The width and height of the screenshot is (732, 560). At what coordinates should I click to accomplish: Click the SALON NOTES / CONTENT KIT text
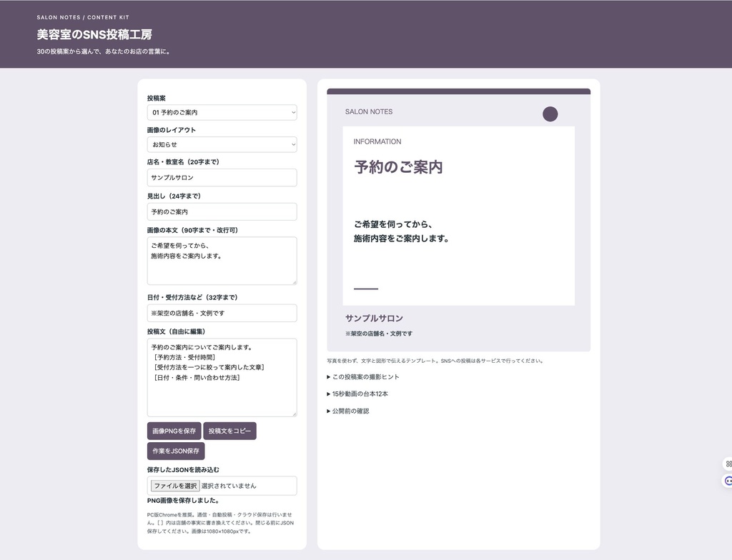click(x=83, y=17)
